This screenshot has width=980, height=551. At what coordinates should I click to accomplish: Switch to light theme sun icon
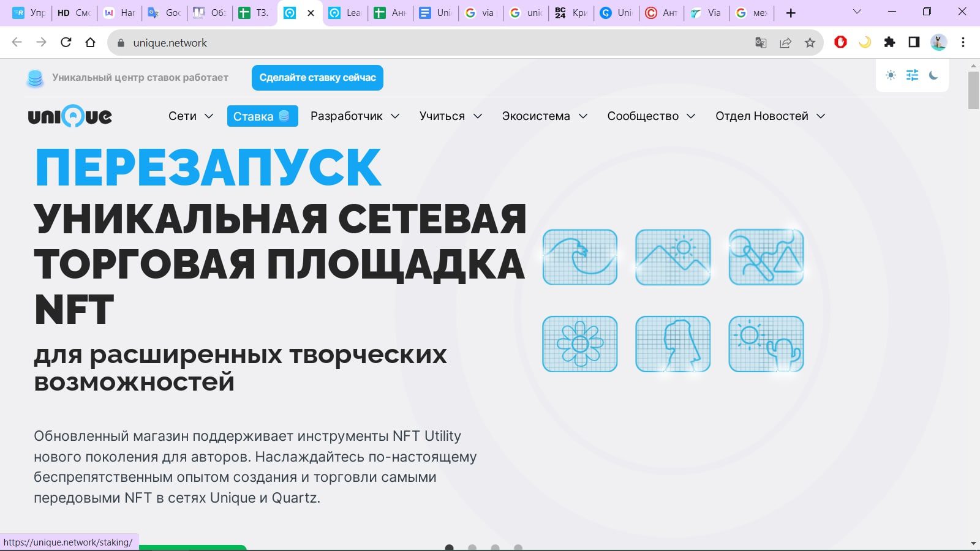pyautogui.click(x=891, y=75)
